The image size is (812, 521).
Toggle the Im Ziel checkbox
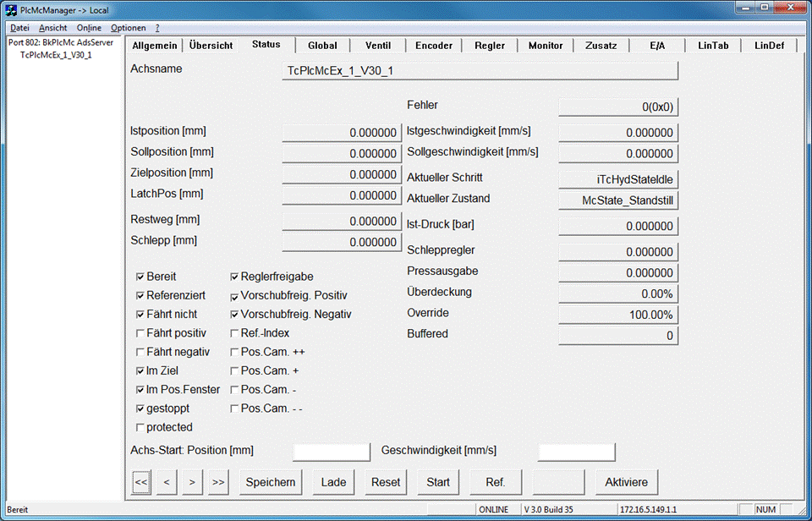[x=140, y=370]
